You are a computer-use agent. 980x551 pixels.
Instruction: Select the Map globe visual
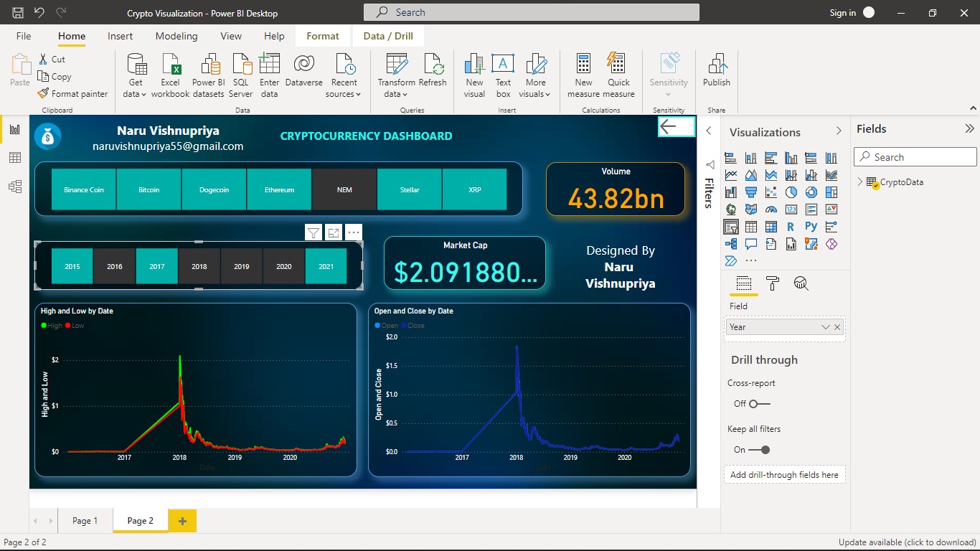(x=731, y=209)
